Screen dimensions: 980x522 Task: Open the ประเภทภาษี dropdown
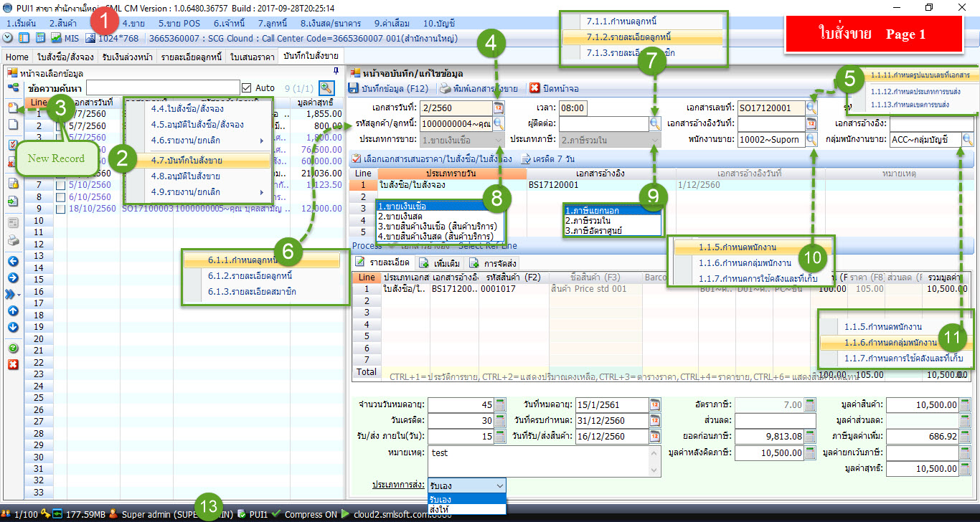point(655,139)
